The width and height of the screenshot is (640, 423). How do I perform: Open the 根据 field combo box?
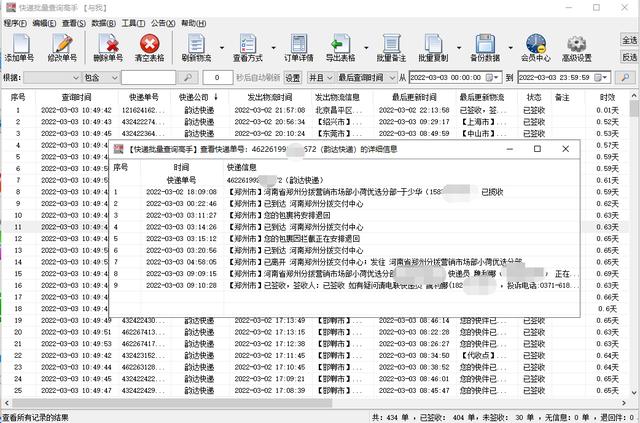[52, 78]
